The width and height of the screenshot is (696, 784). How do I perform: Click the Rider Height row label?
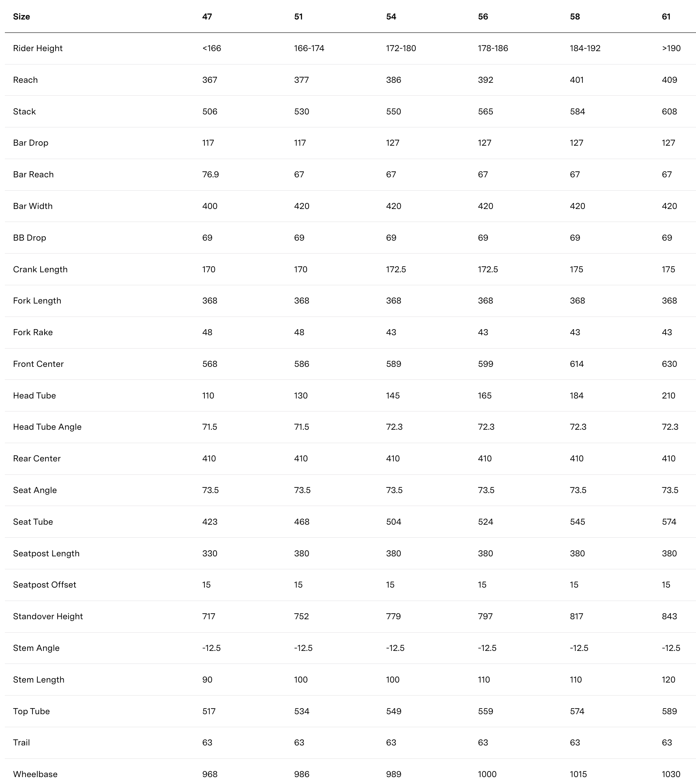[38, 48]
